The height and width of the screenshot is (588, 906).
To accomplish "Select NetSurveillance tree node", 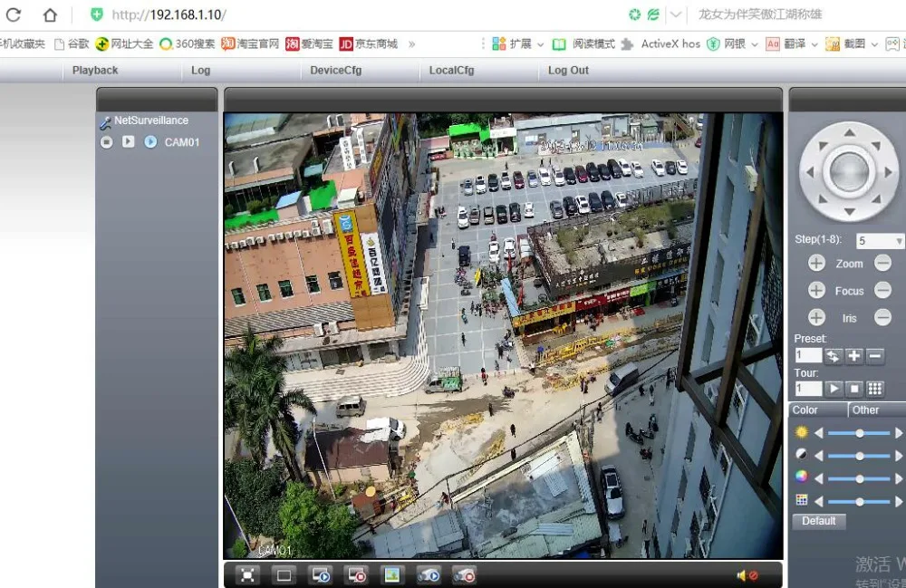I will (x=150, y=120).
